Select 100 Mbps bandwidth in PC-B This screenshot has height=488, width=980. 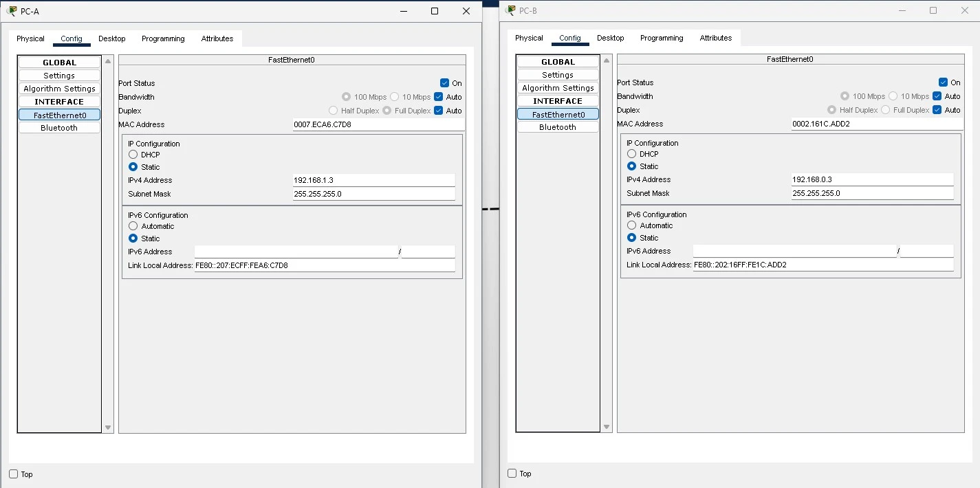click(x=845, y=96)
